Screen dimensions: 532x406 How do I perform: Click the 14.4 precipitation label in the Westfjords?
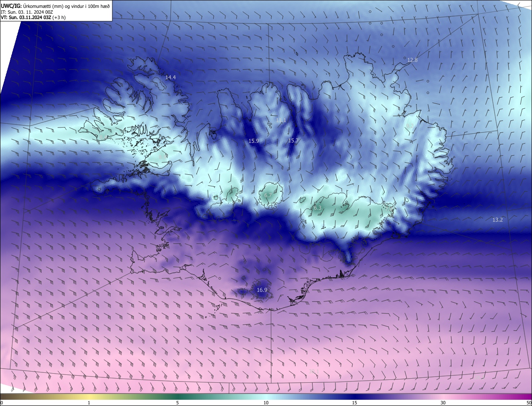170,78
